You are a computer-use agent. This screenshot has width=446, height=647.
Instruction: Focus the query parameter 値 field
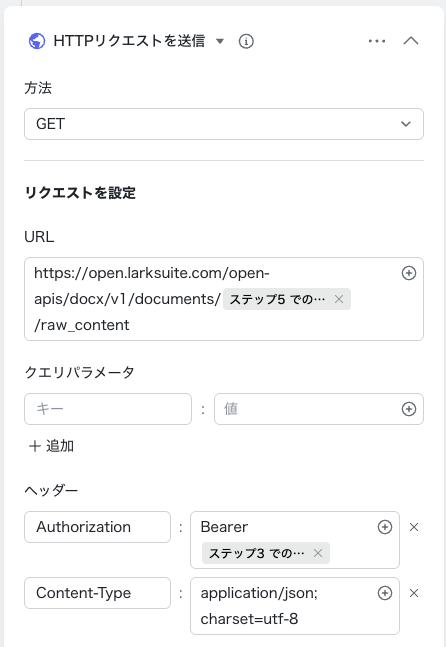[305, 409]
